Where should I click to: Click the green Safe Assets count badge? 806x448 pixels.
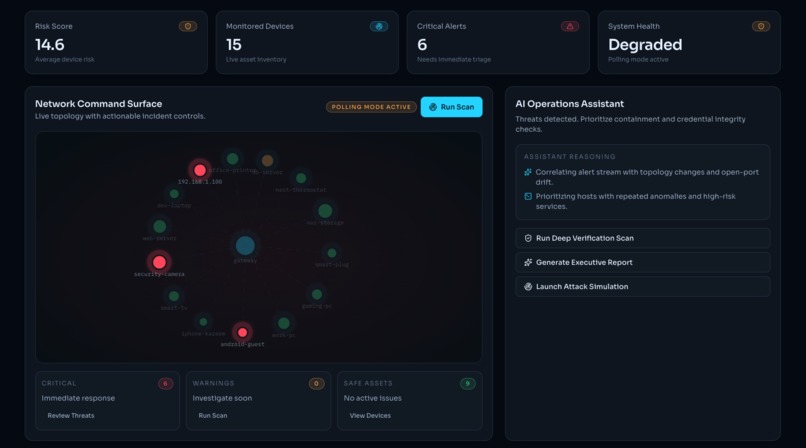pos(467,384)
